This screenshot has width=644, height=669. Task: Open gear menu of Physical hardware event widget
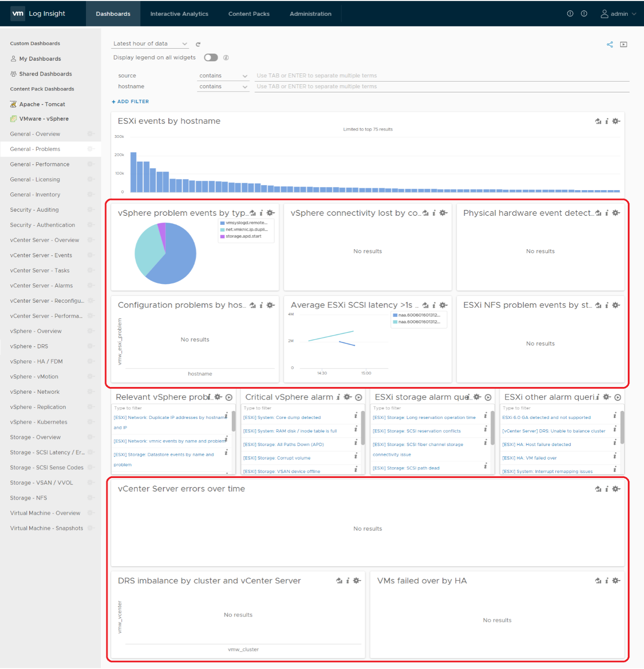(616, 213)
